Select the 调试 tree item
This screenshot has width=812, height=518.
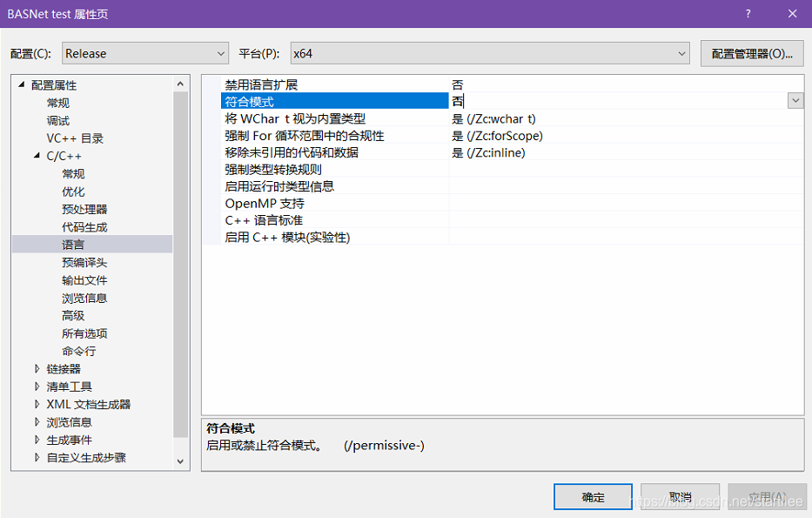(58, 121)
